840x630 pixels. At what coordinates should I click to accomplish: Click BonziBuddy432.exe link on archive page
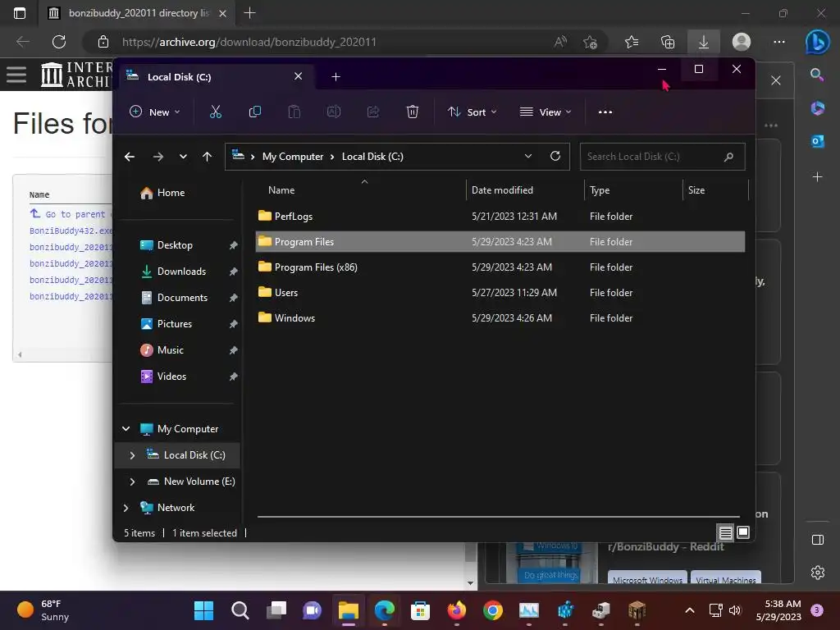pos(71,231)
